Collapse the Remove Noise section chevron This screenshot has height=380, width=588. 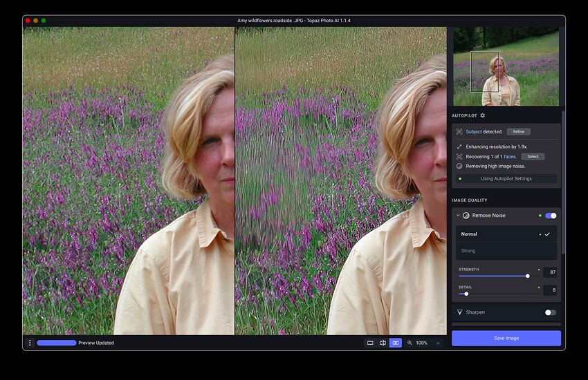click(458, 216)
